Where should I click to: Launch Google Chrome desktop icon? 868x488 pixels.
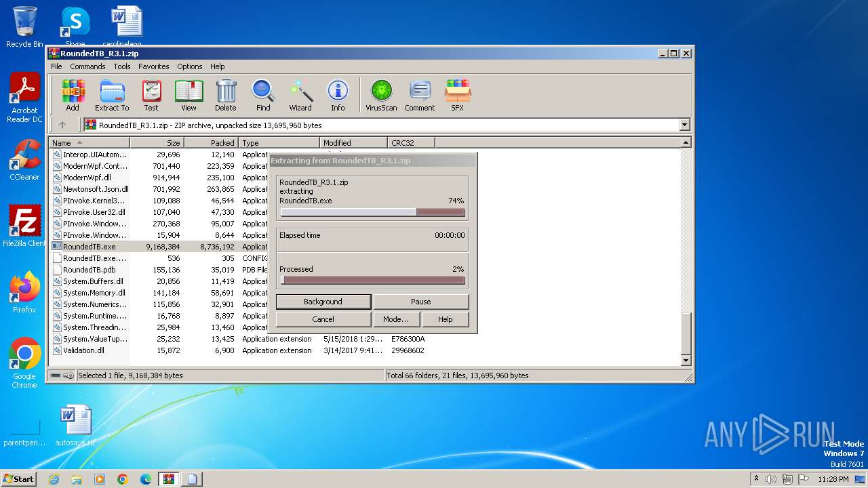(24, 363)
